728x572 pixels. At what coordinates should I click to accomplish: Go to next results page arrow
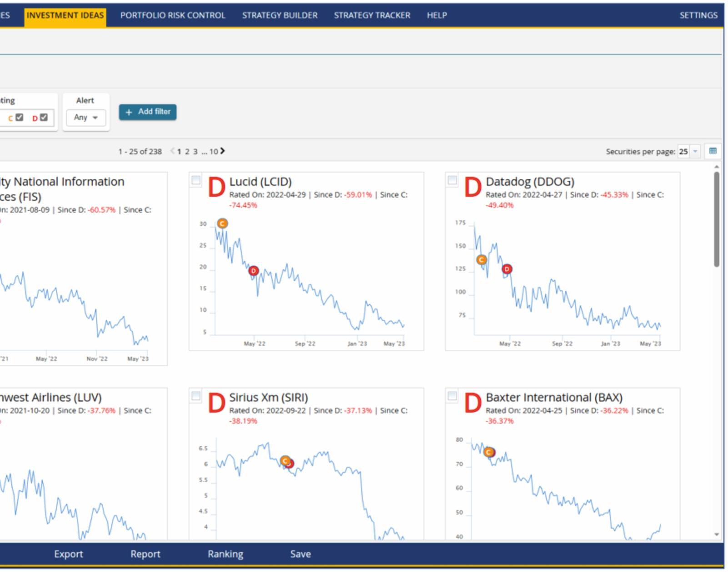(x=222, y=151)
